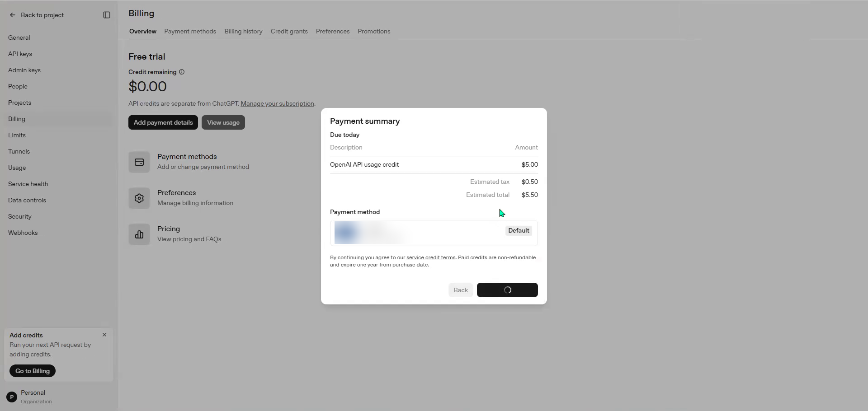
Task: Open Data controls in the sidebar
Action: pyautogui.click(x=59, y=200)
